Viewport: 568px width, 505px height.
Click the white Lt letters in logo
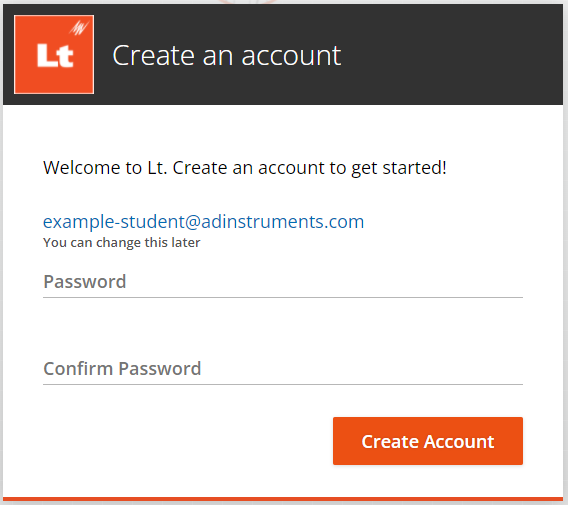[55, 55]
